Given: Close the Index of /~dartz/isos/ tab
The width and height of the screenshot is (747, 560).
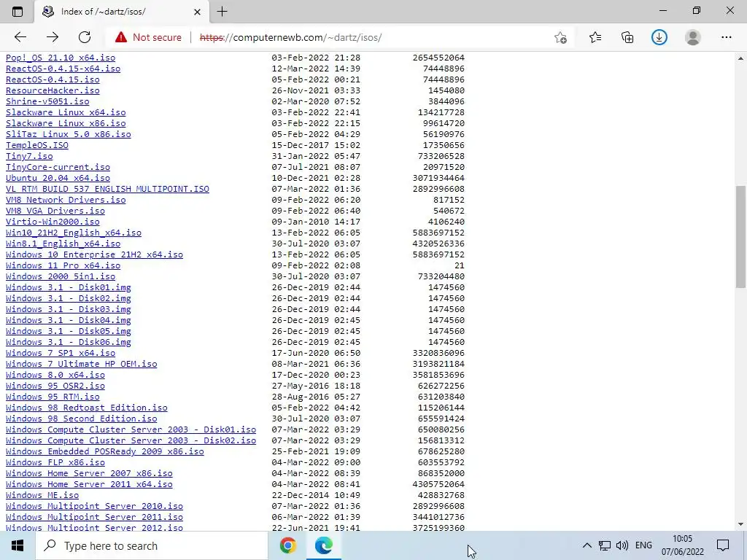Looking at the screenshot, I should click(197, 12).
